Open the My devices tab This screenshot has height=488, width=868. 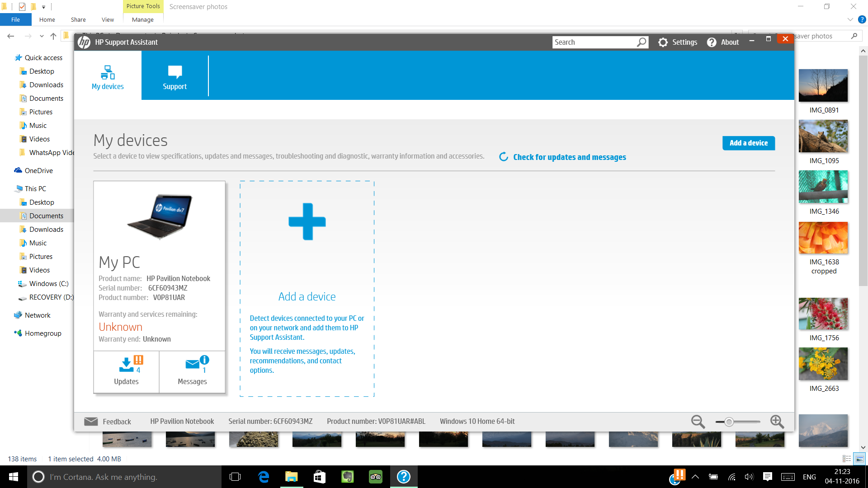coord(108,75)
